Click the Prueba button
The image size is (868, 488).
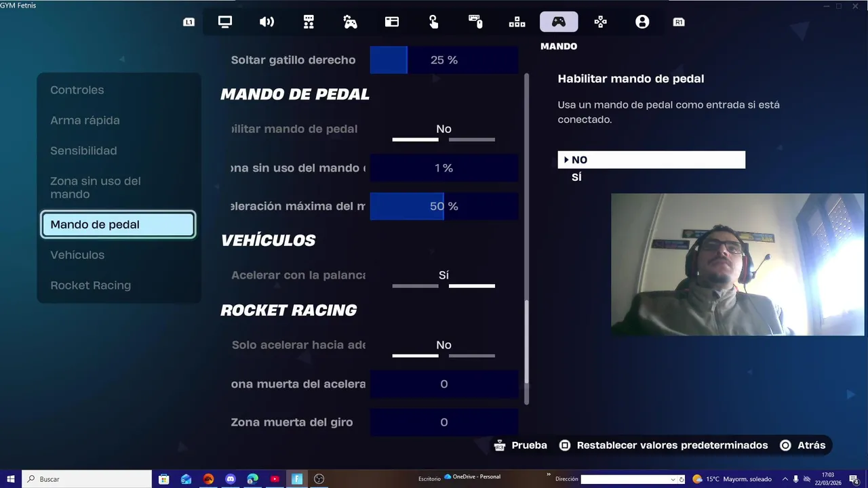pos(521,445)
